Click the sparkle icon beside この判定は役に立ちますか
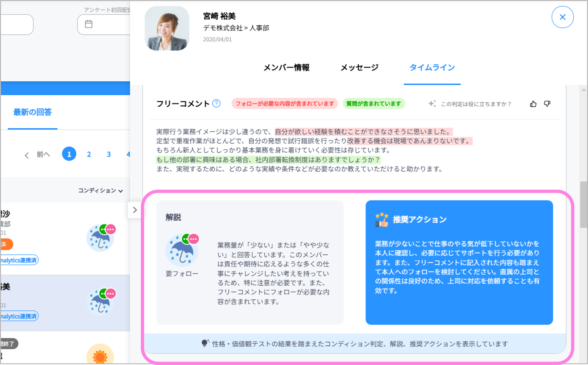This screenshot has width=588, height=365. pyautogui.click(x=432, y=104)
